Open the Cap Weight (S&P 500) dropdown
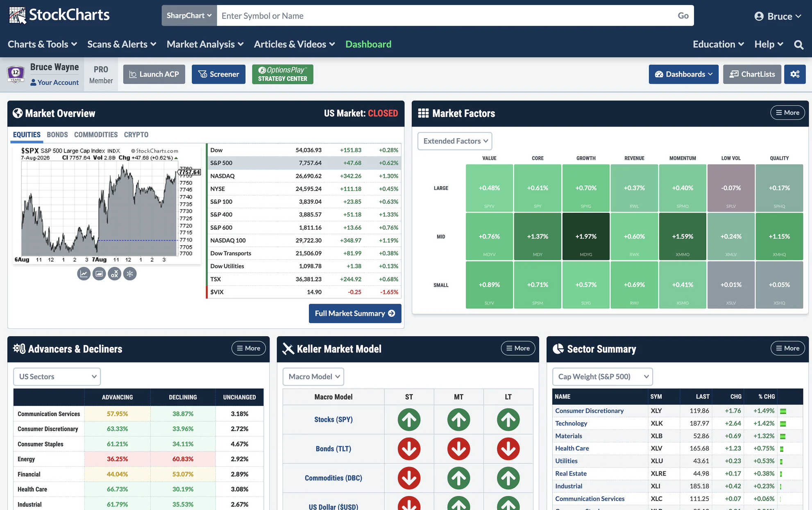The image size is (812, 510). 603,376
